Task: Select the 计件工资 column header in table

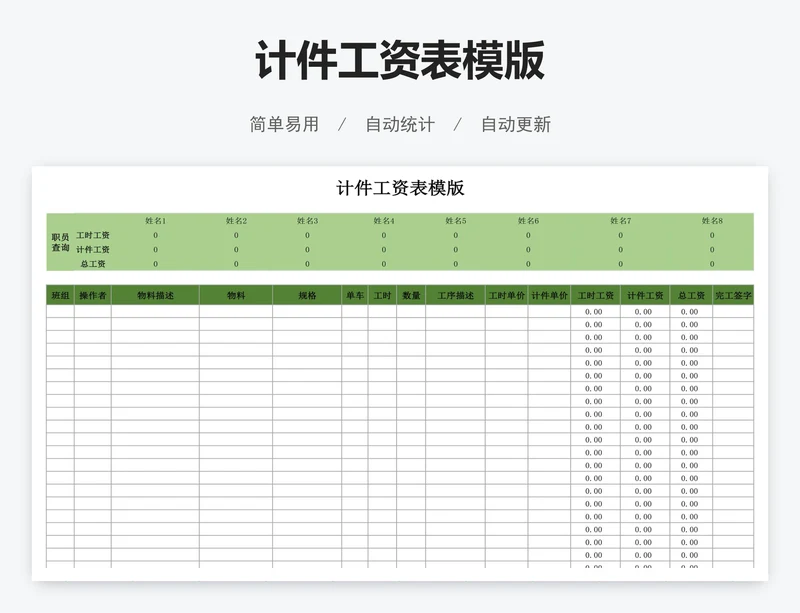Action: pos(645,295)
